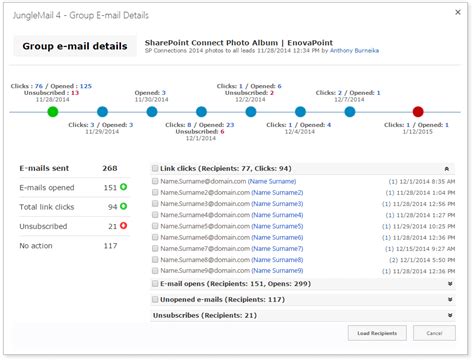
Task: Click the Unsubscribed count 21
Action: 112,226
